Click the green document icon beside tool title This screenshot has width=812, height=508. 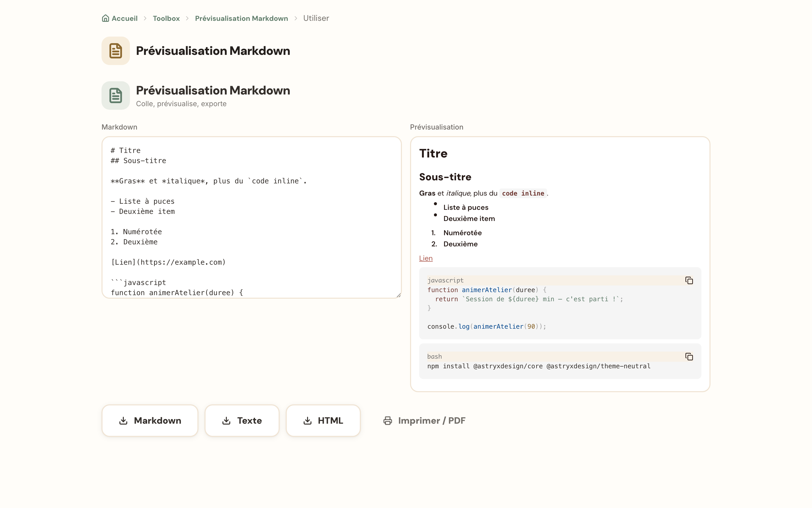(116, 96)
